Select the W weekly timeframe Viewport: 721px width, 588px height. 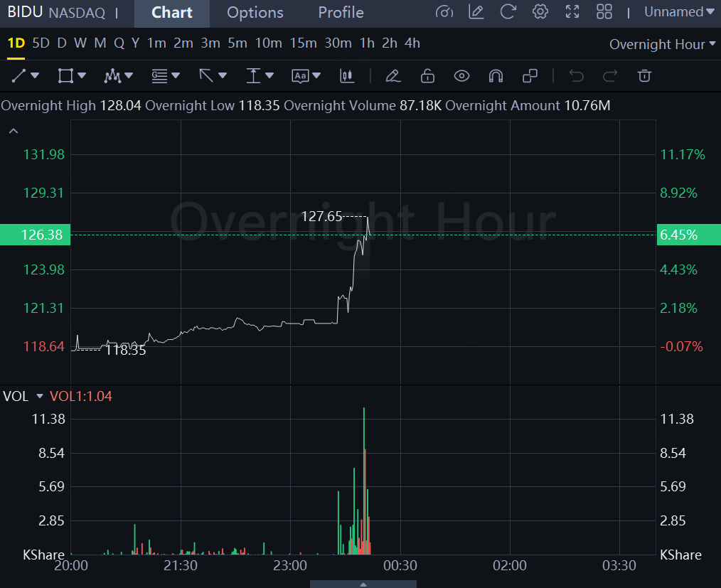tap(80, 43)
